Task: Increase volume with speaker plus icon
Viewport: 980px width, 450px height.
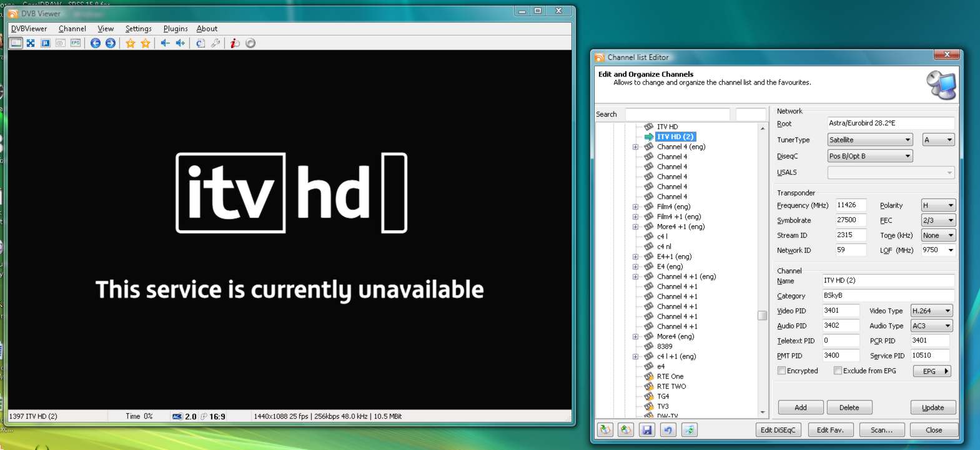Action: pos(181,43)
